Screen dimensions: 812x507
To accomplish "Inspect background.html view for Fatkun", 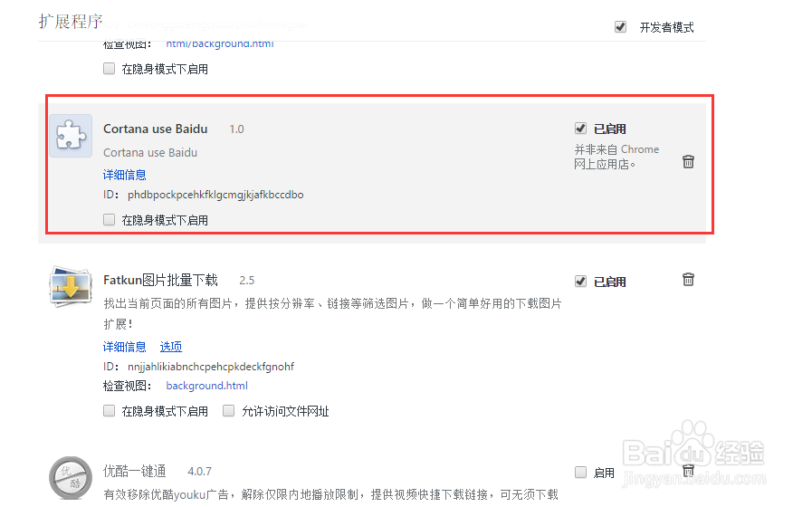I will [x=206, y=386].
